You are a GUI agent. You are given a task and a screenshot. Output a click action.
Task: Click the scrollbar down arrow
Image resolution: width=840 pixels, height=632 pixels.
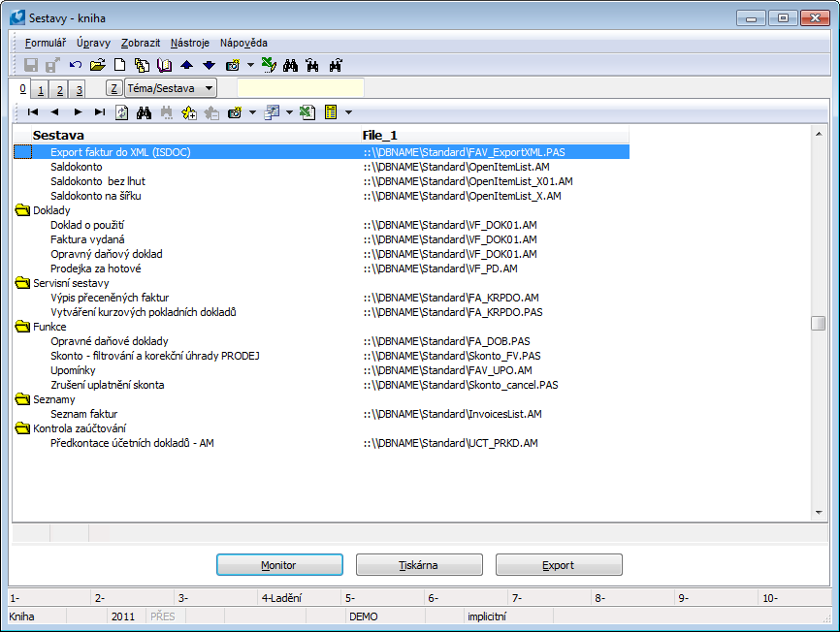[819, 513]
